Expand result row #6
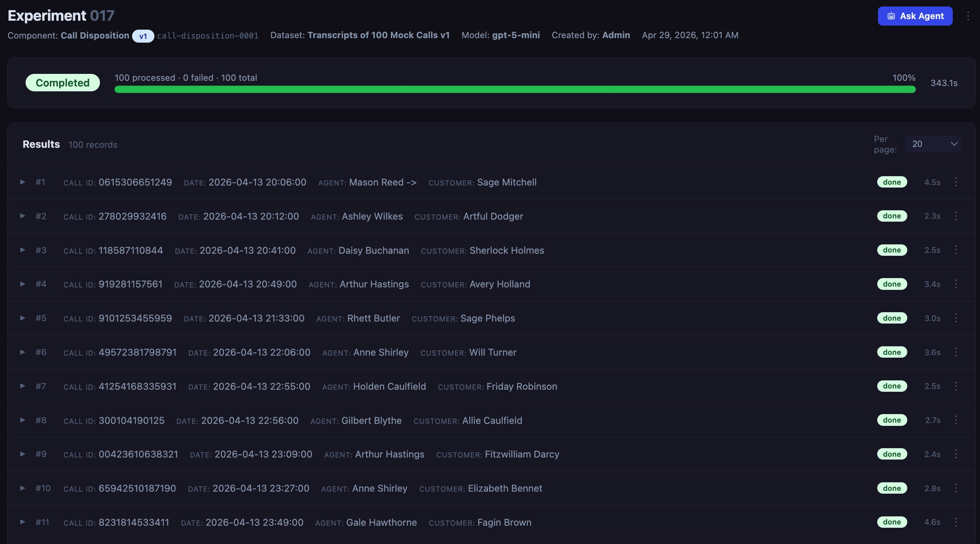 (23, 352)
